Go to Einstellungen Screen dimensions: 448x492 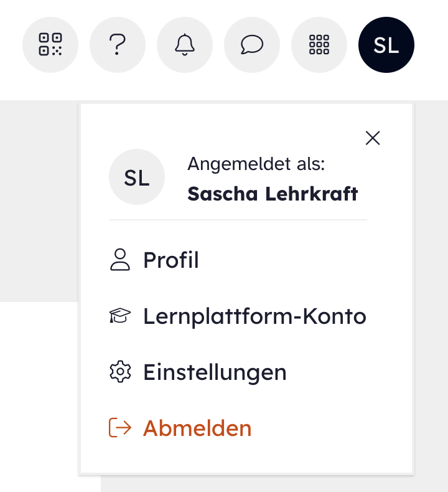[215, 372]
